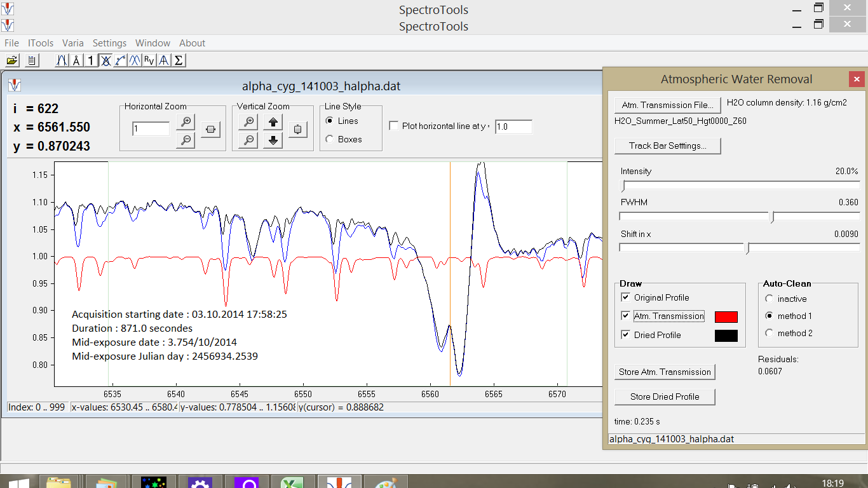The width and height of the screenshot is (868, 488).
Task: Open the ITools menu
Action: (41, 43)
